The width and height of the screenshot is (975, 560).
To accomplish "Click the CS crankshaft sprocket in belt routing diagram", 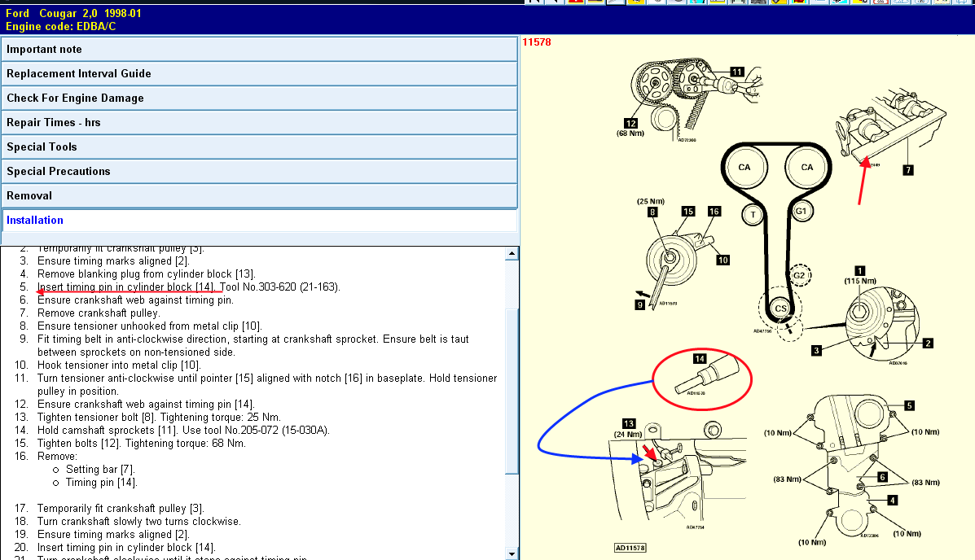I will point(780,308).
